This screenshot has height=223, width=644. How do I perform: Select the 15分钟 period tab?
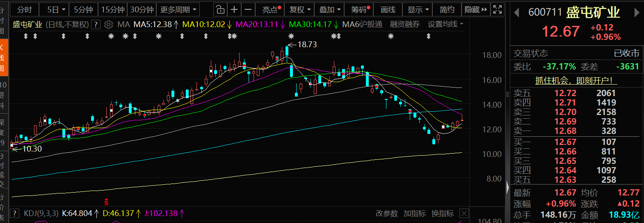[x=113, y=9]
